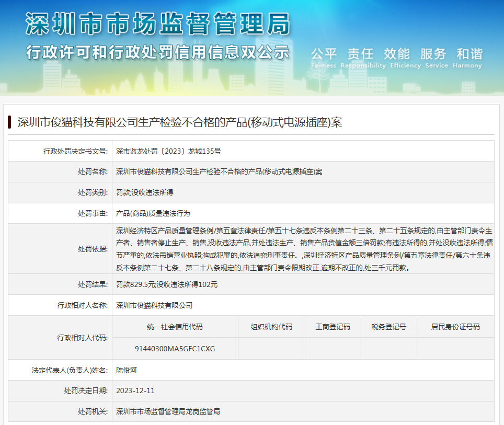Select the label 处罚依据

[93, 249]
